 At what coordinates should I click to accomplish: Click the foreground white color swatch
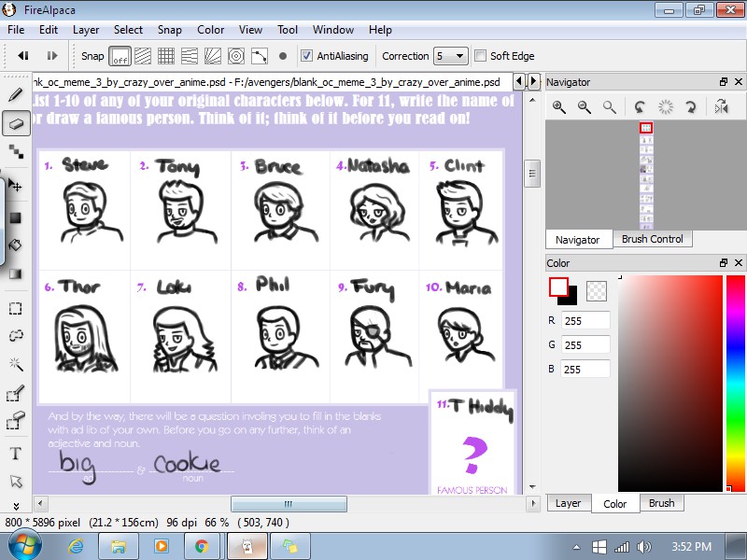pos(558,287)
